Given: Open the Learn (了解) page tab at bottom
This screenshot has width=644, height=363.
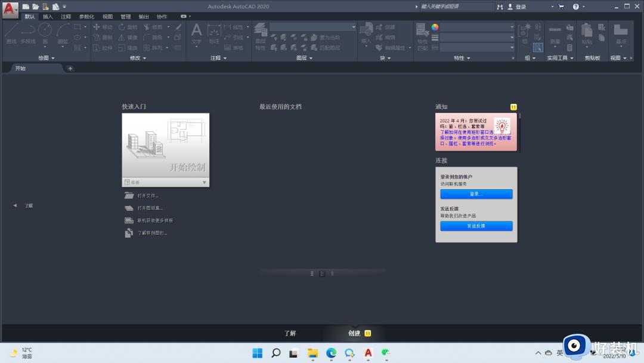Looking at the screenshot, I should pyautogui.click(x=290, y=333).
